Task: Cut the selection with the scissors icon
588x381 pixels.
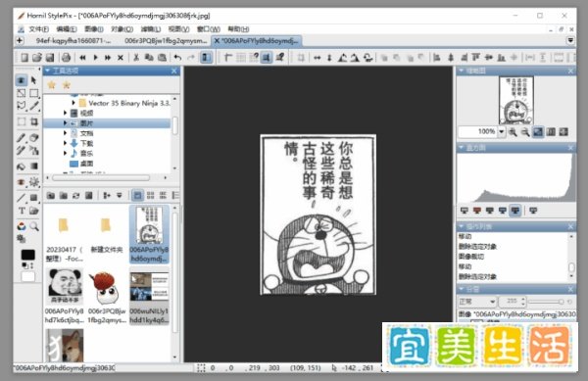Action: click(x=136, y=58)
